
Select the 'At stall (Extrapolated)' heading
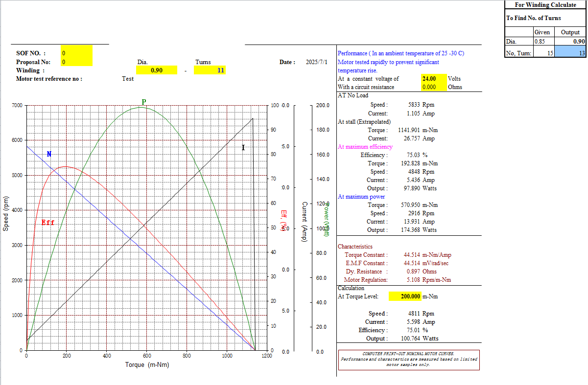(x=364, y=122)
